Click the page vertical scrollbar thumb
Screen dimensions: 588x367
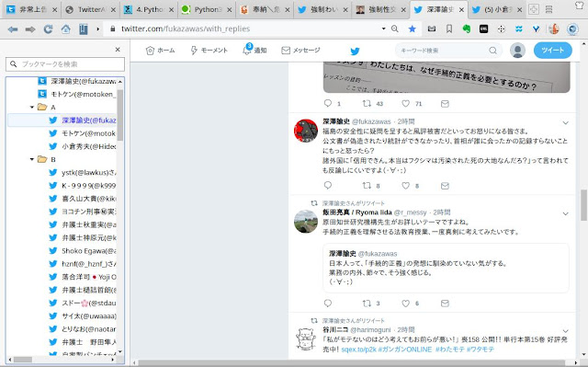click(583, 205)
